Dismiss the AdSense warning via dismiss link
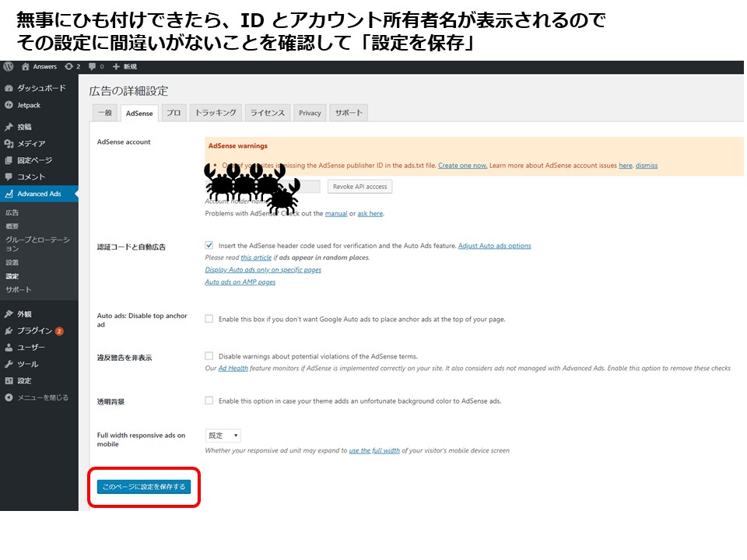This screenshot has width=747, height=560. tap(647, 166)
